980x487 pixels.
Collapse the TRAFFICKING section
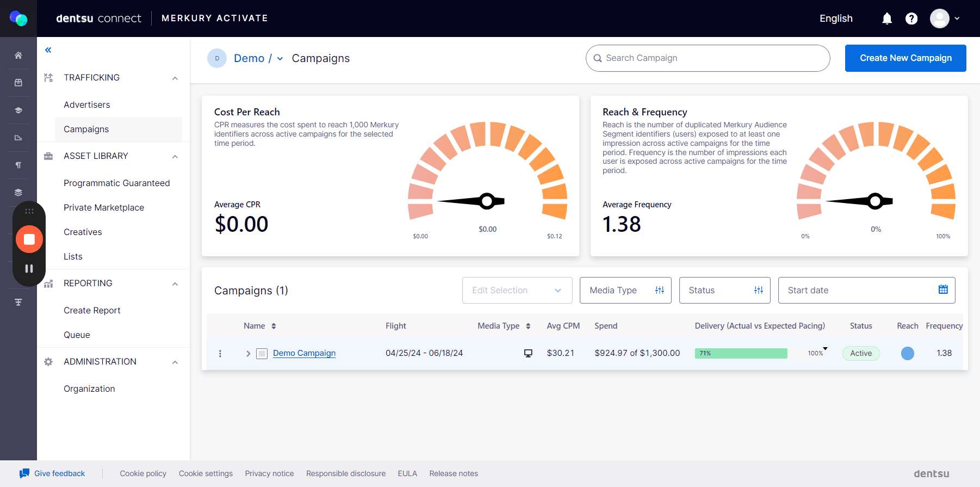[x=175, y=78]
